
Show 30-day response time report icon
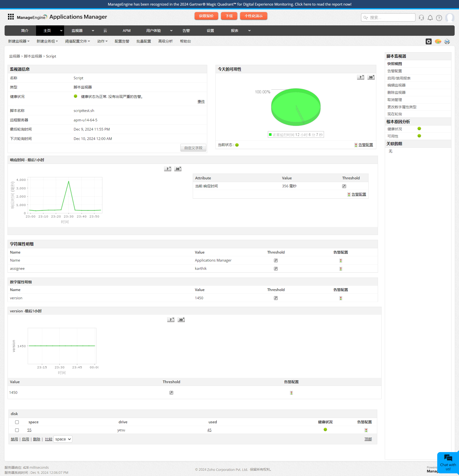click(x=178, y=169)
